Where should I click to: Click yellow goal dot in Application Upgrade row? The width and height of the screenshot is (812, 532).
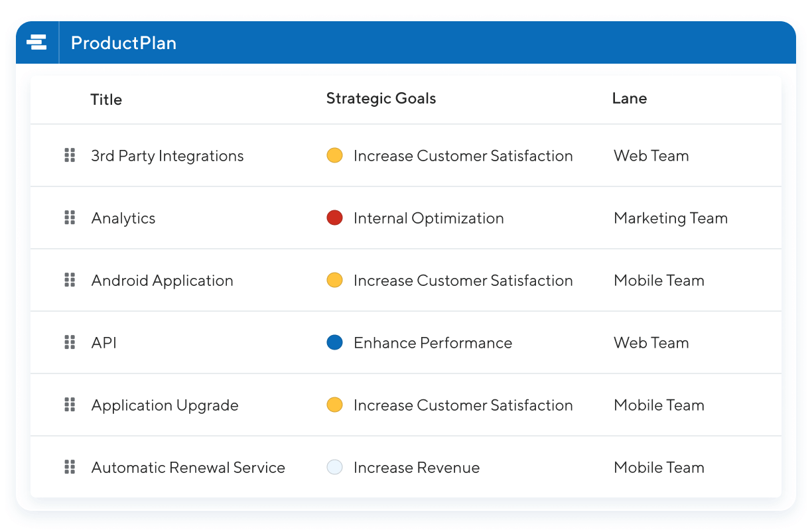(335, 405)
